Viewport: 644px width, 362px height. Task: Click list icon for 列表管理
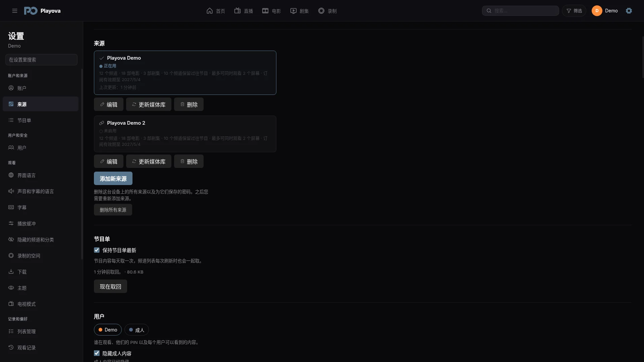[x=11, y=331]
